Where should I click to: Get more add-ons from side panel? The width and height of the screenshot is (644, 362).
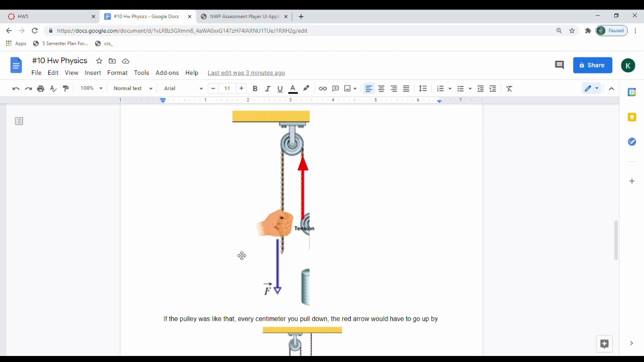click(x=632, y=181)
